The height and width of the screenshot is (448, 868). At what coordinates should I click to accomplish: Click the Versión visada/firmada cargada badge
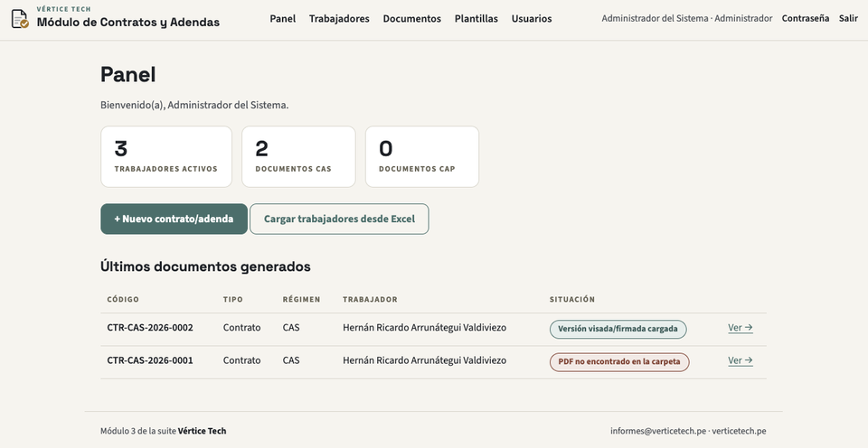pyautogui.click(x=618, y=329)
